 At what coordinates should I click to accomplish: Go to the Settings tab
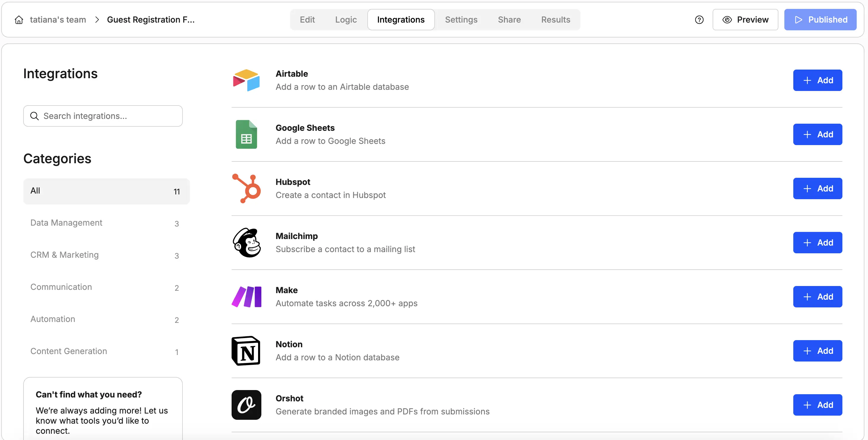pos(461,20)
